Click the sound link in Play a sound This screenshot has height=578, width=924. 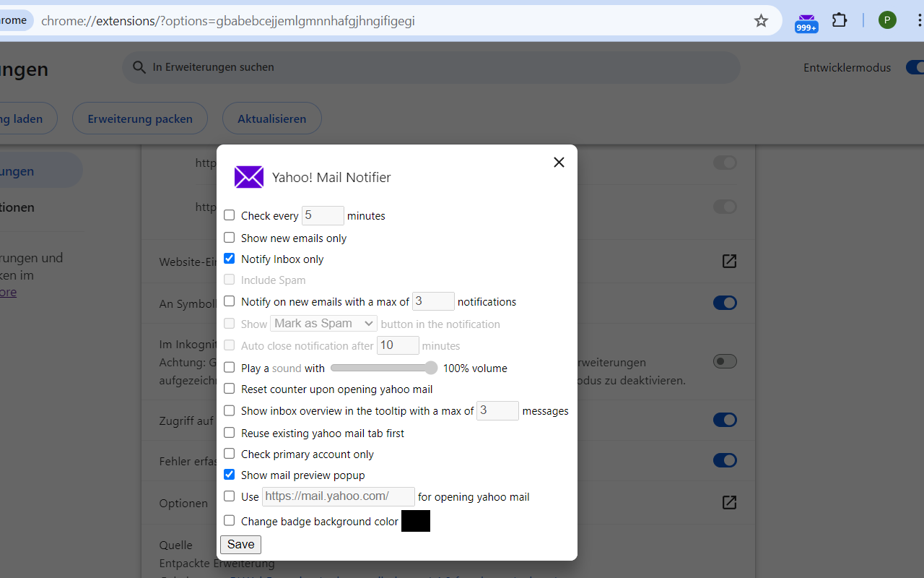(287, 368)
